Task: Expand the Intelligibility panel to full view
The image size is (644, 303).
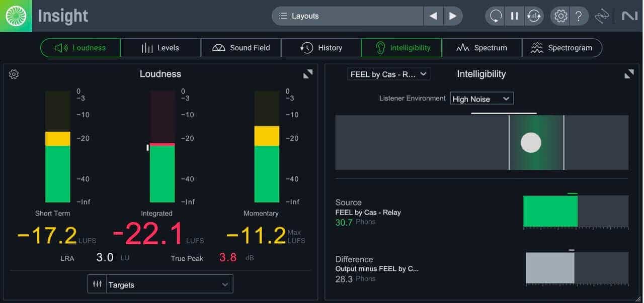Action: point(629,74)
